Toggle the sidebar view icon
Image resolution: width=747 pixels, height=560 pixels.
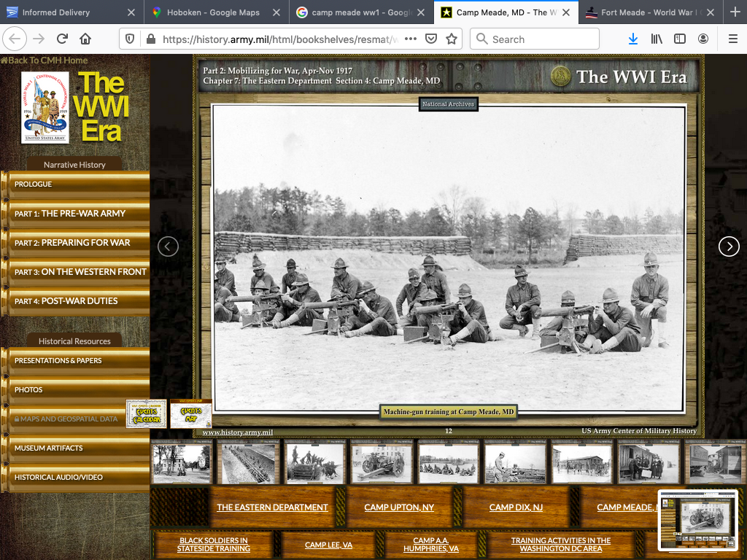tap(680, 39)
